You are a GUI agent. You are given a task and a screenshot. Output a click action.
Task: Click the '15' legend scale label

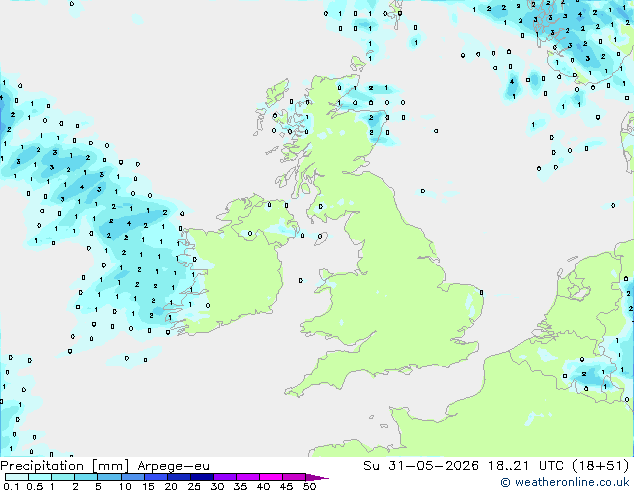(x=148, y=486)
